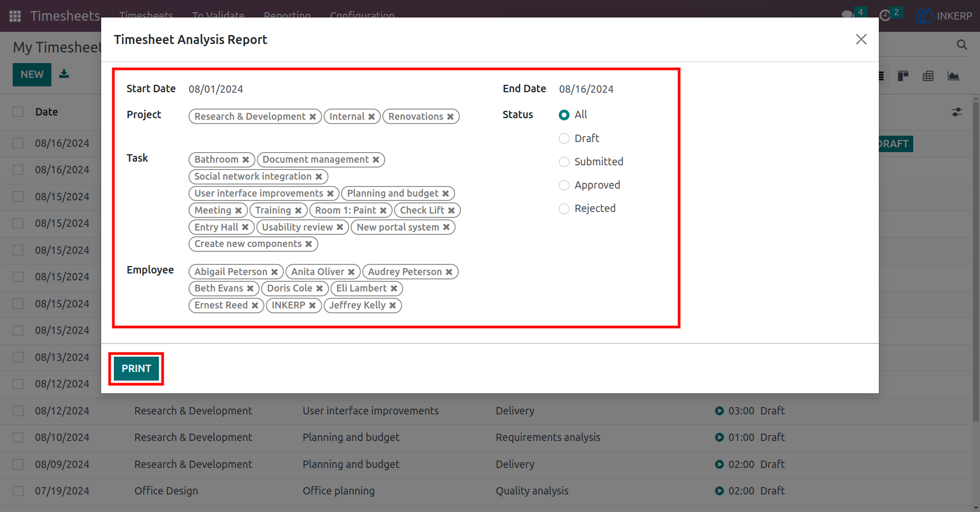Select the Rejected status option
980x512 pixels.
click(x=564, y=209)
